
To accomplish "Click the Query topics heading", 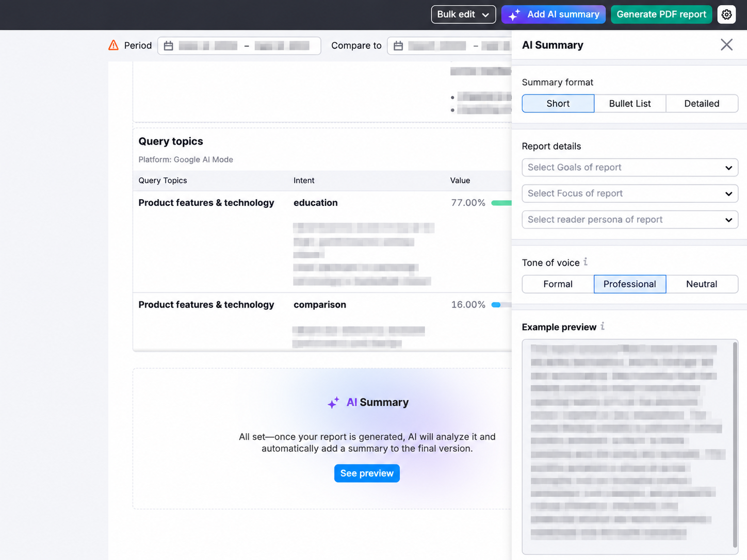I will (x=171, y=141).
